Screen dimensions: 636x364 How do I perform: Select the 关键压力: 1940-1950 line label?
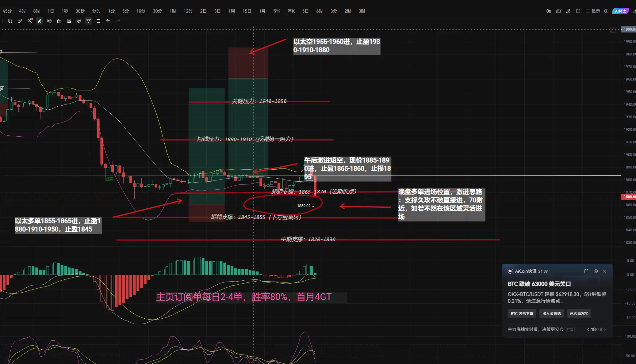(259, 101)
